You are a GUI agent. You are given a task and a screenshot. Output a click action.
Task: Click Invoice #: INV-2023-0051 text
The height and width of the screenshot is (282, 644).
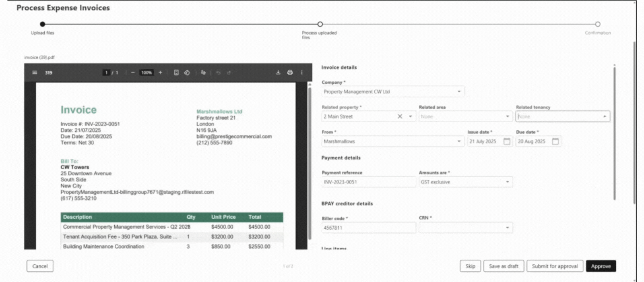[x=90, y=124]
